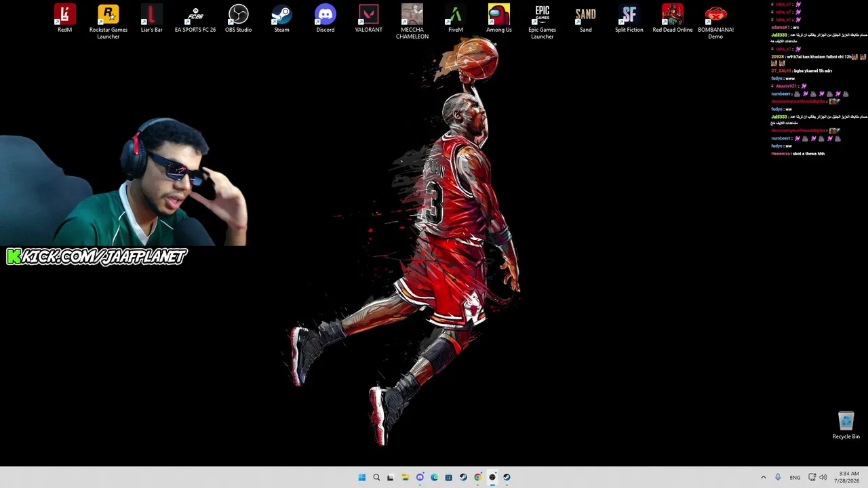Select the Sand desktop shortcut

point(586,19)
